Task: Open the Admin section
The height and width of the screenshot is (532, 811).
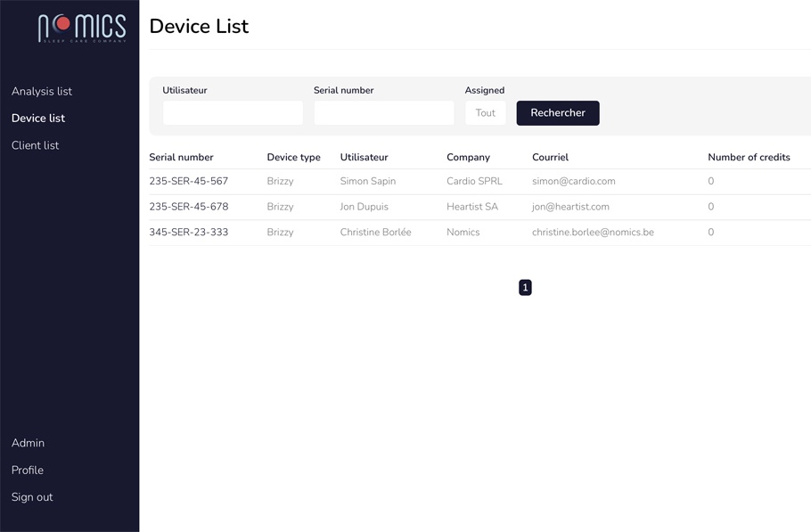Action: click(x=28, y=443)
